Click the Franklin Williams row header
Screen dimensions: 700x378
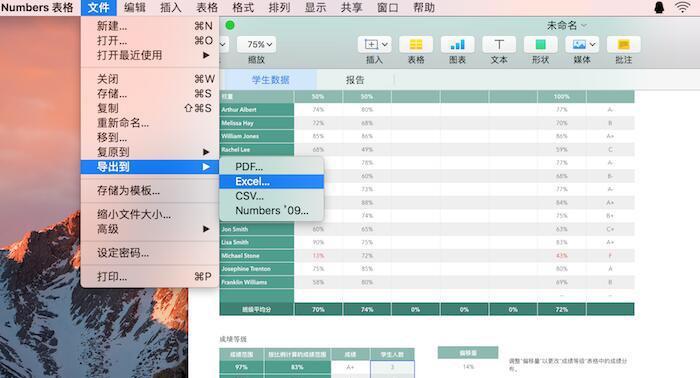coord(257,282)
